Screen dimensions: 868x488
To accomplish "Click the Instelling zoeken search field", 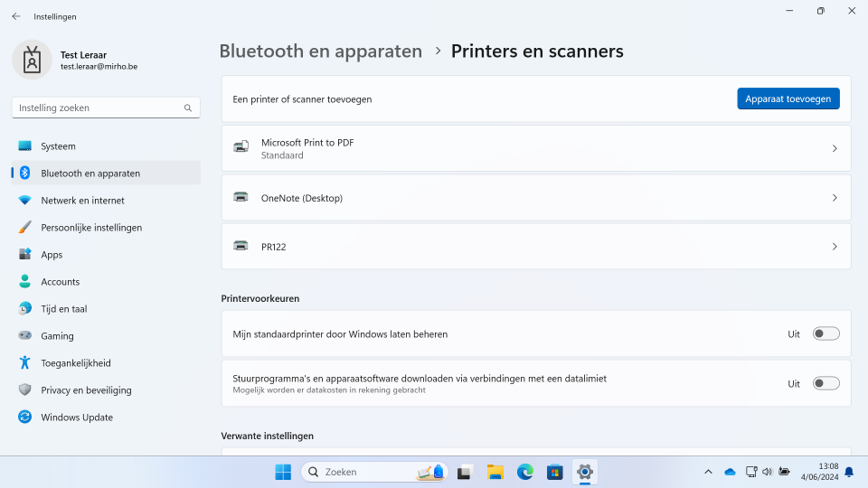I will pos(99,108).
